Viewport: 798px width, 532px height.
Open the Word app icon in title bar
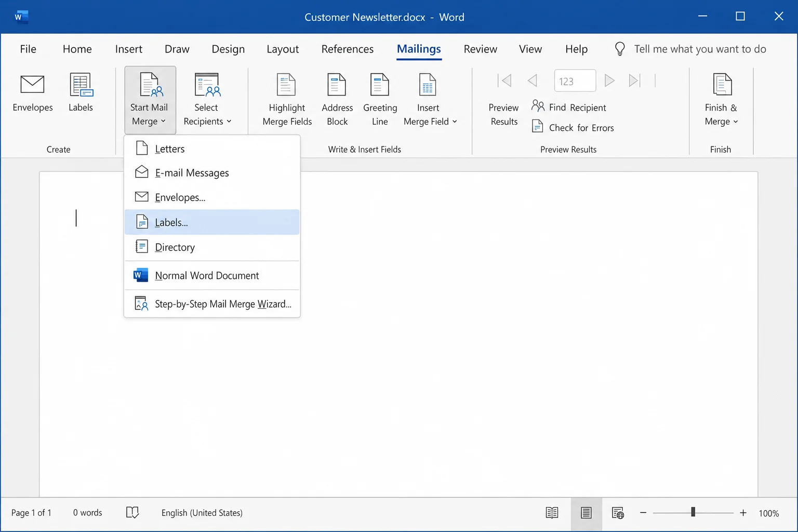click(x=21, y=17)
